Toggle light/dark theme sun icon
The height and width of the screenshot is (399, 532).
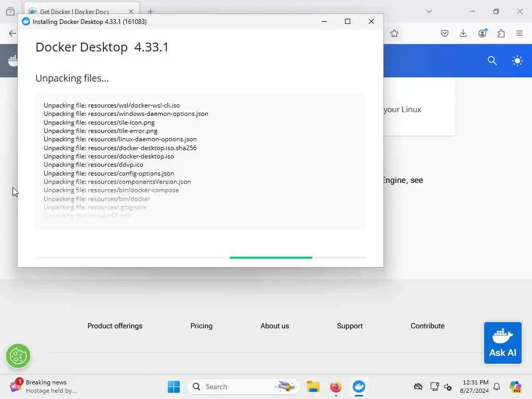click(517, 61)
